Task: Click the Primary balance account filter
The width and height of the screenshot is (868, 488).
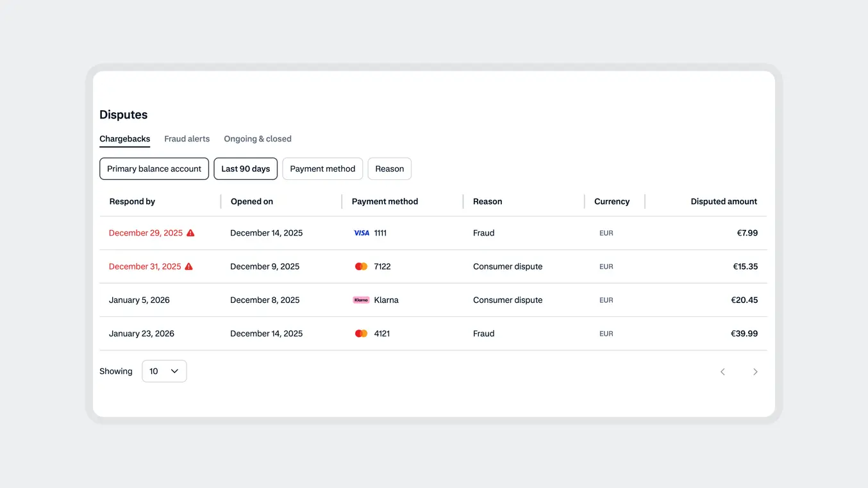Action: (154, 168)
